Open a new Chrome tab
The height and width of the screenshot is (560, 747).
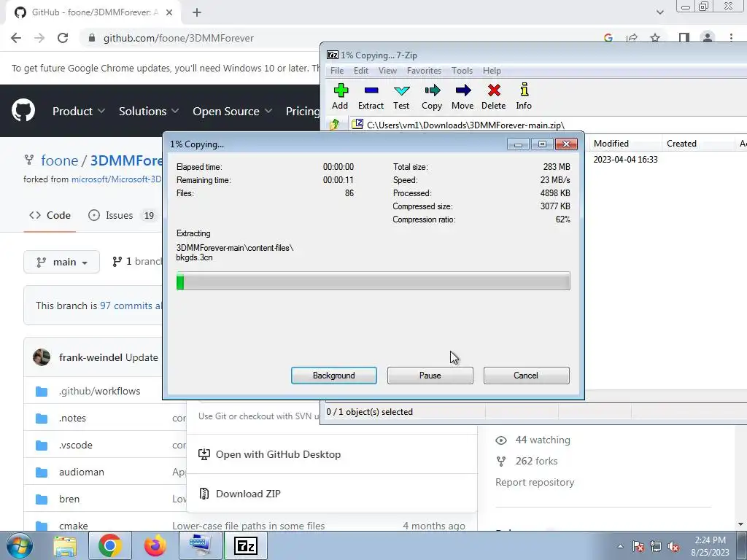click(x=197, y=12)
